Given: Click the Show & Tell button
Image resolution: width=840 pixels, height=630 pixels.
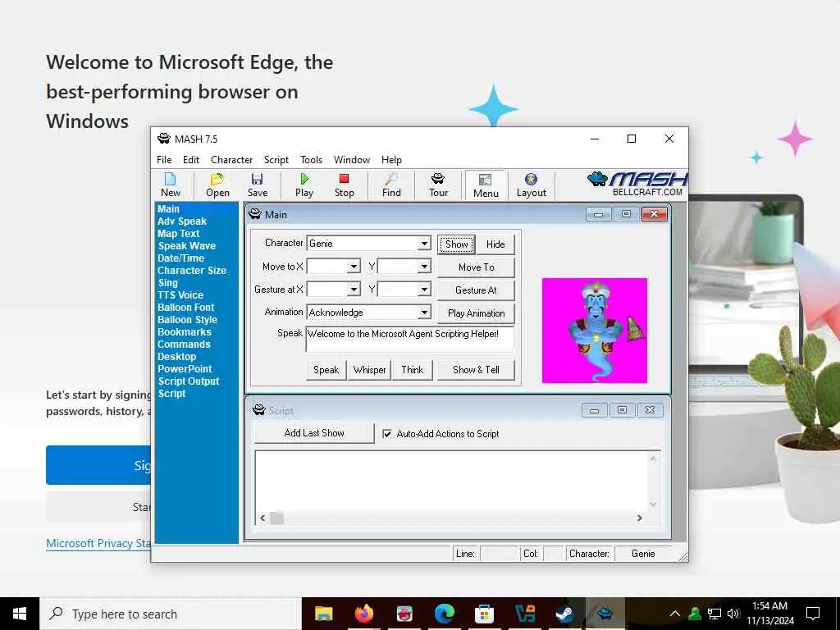Looking at the screenshot, I should [x=476, y=370].
